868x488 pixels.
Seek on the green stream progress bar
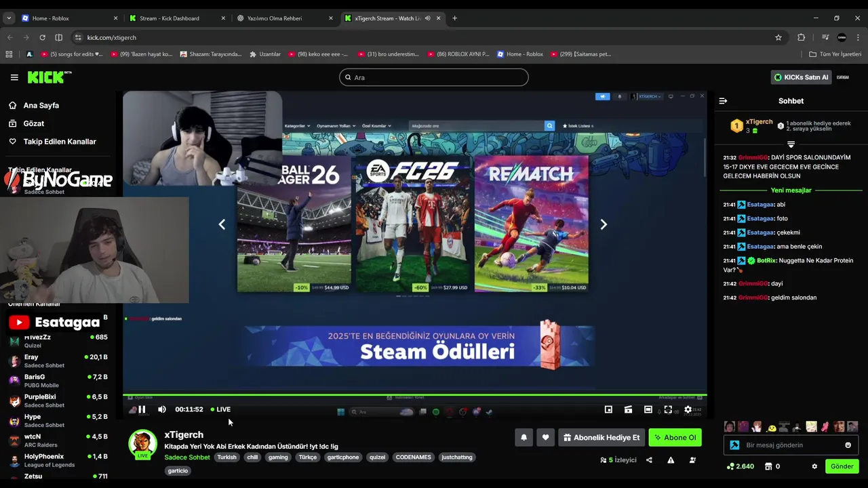coord(414,394)
